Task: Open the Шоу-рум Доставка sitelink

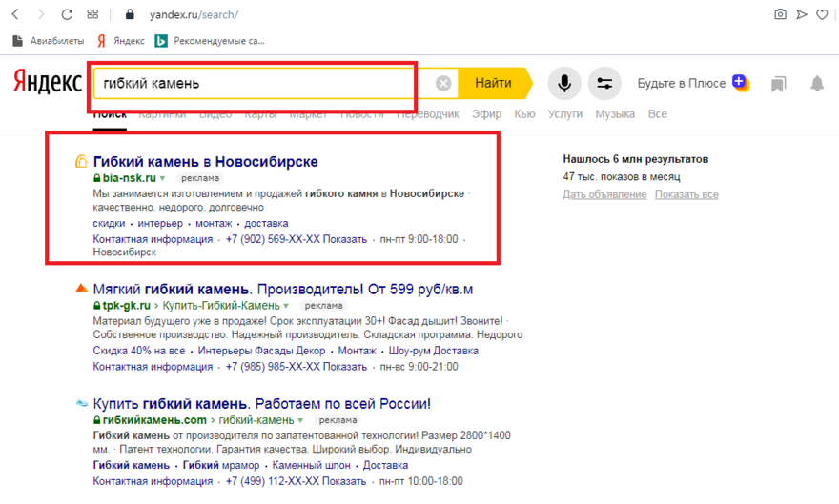Action: pyautogui.click(x=434, y=351)
